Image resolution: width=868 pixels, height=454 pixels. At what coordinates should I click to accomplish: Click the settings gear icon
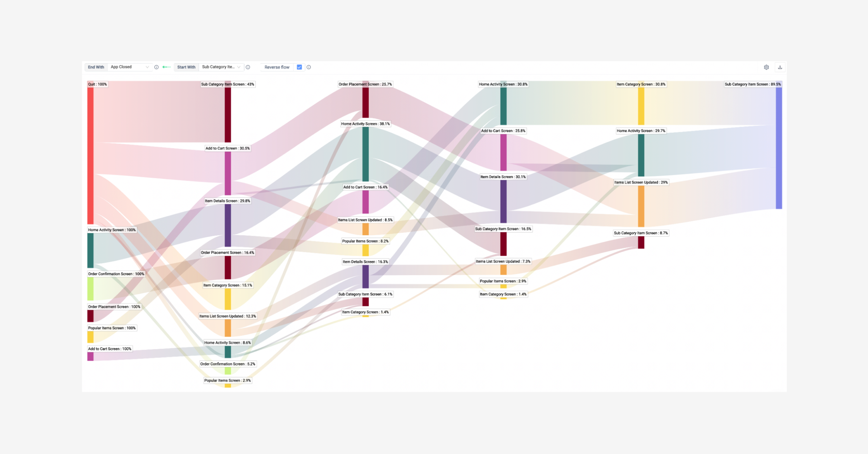[x=766, y=67]
